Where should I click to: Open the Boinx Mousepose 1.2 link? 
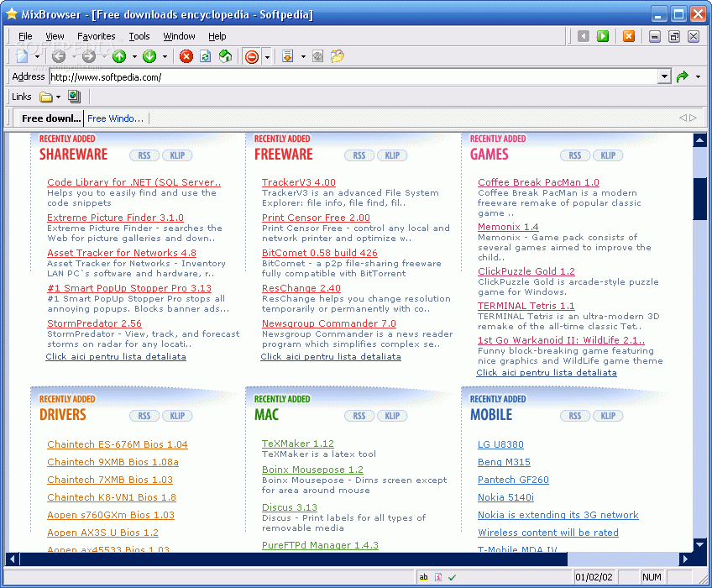point(312,470)
